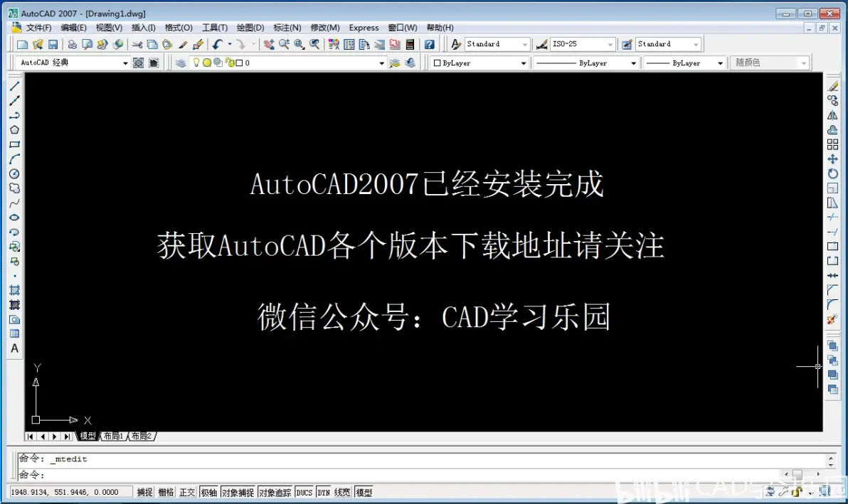The width and height of the screenshot is (848, 504).
Task: Select the Mirror tool in Modify toolbar
Action: pyautogui.click(x=833, y=115)
